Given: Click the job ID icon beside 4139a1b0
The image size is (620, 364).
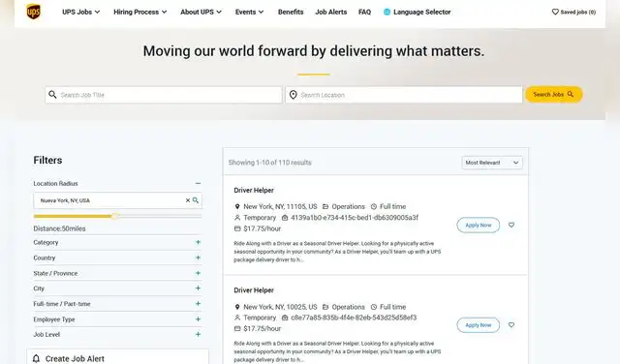Looking at the screenshot, I should (x=285, y=218).
